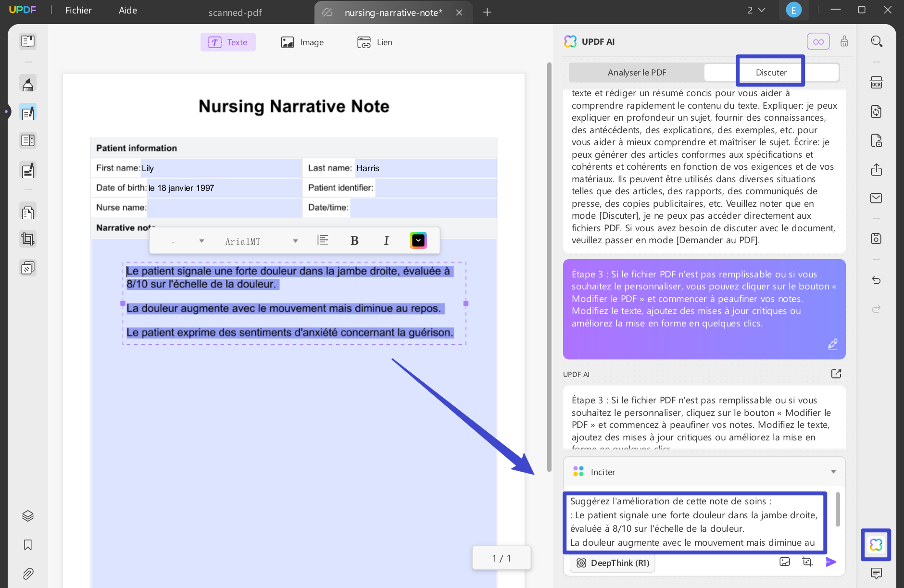Open the OCR tool
Screen dimensions: 904x588
pyautogui.click(x=876, y=82)
